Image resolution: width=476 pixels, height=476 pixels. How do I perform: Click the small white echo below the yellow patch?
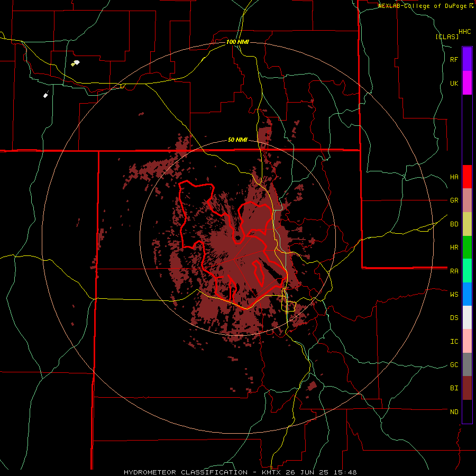(46, 95)
